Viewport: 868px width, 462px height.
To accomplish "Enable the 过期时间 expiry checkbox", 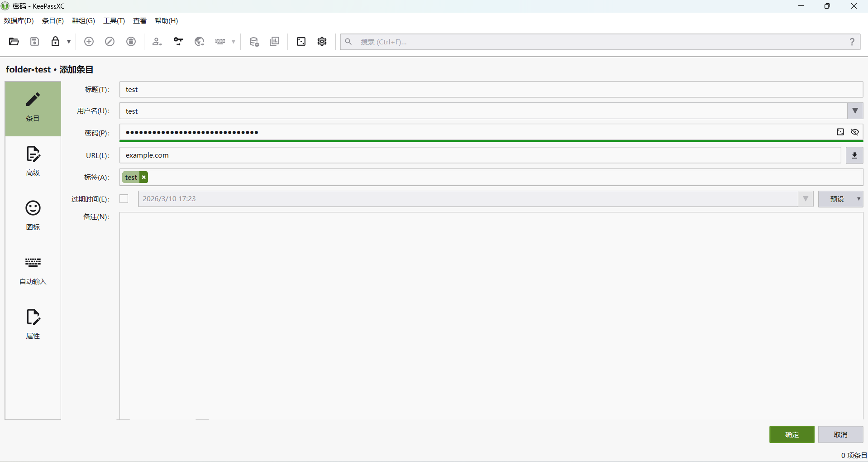I will click(x=124, y=199).
